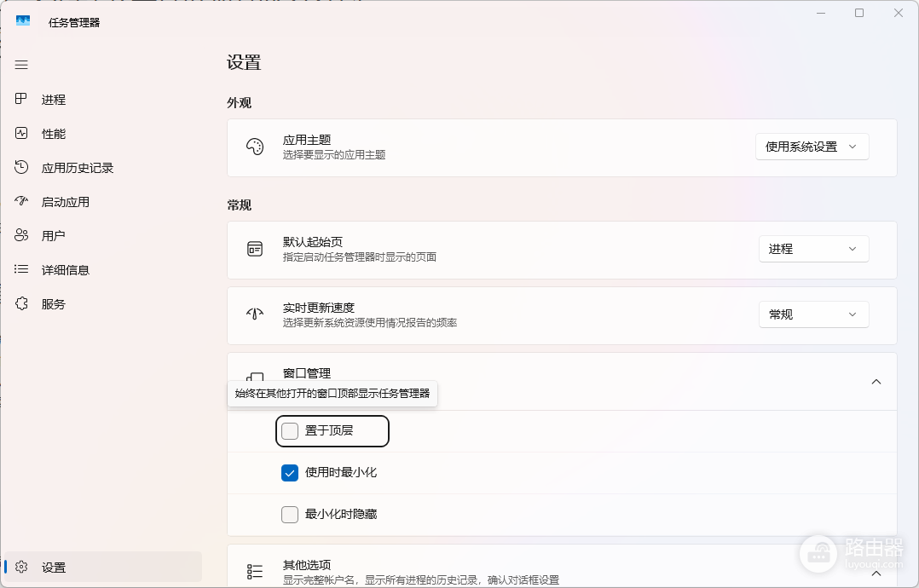Click the 设置 gear icon
The width and height of the screenshot is (919, 588).
(21, 567)
